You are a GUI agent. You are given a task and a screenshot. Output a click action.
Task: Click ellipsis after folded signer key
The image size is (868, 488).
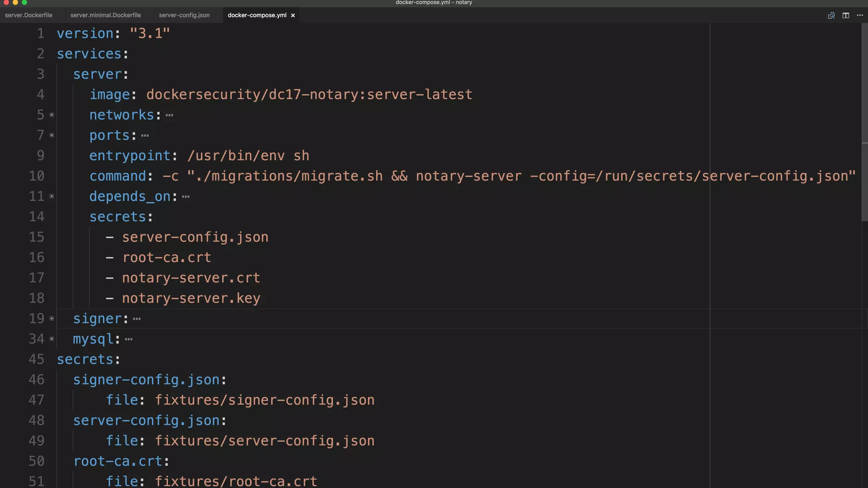(x=136, y=319)
